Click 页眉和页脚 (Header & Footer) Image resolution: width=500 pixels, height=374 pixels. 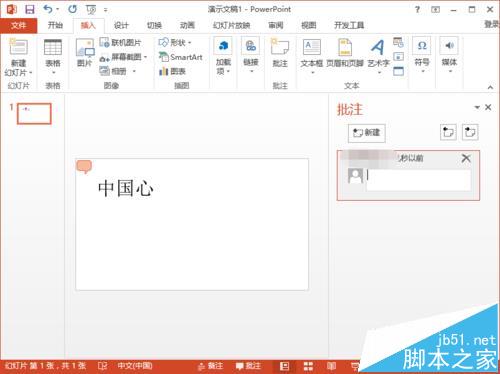(345, 53)
